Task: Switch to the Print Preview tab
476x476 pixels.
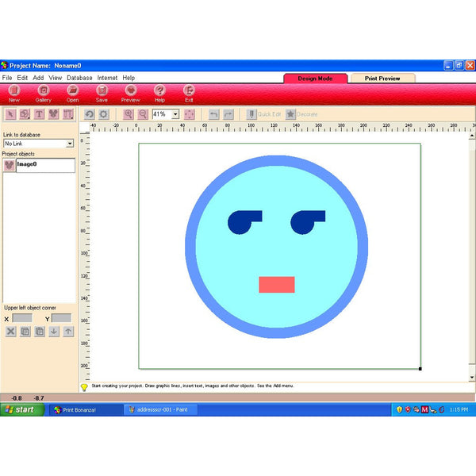Action: pos(382,79)
